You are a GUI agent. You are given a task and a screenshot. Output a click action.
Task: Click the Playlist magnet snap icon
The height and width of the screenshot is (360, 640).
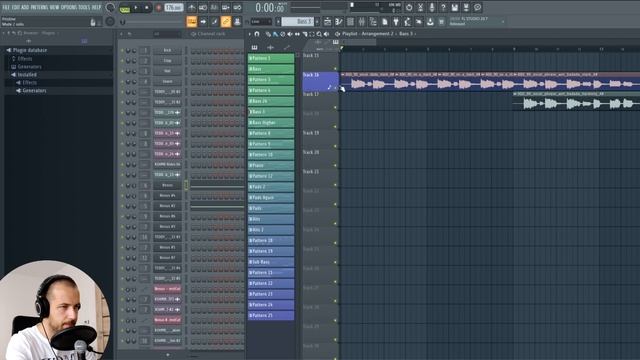(x=257, y=34)
